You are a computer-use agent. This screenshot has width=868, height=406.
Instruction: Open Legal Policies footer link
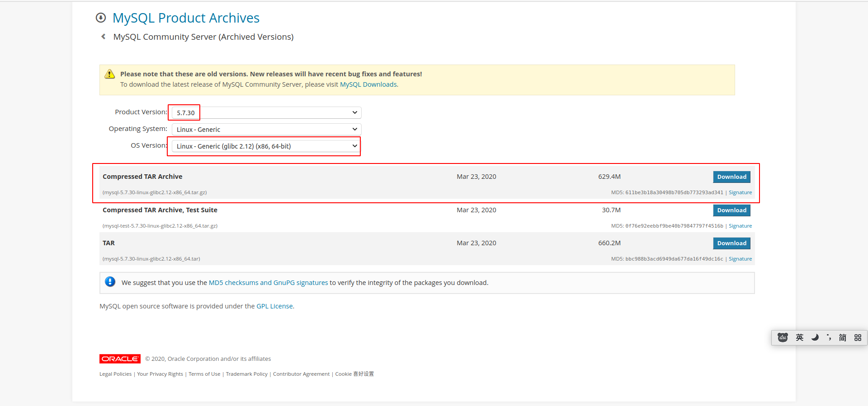pos(115,374)
